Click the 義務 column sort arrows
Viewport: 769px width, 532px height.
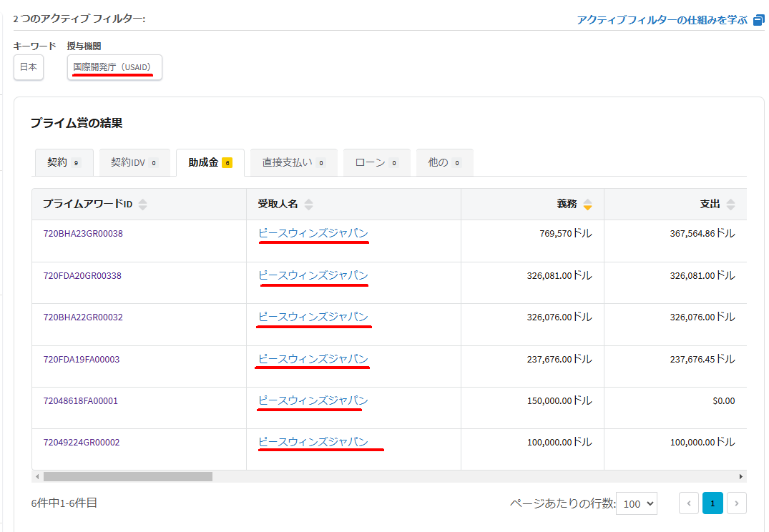coord(587,205)
